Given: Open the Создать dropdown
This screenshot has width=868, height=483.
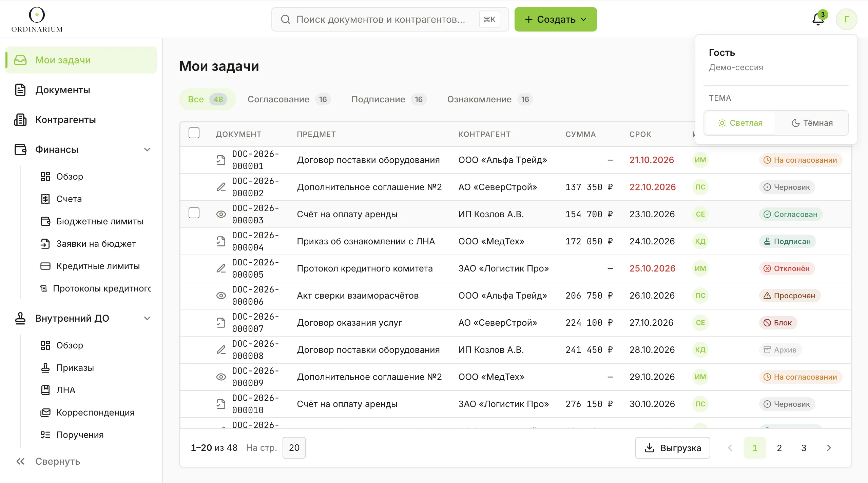Looking at the screenshot, I should click(555, 19).
